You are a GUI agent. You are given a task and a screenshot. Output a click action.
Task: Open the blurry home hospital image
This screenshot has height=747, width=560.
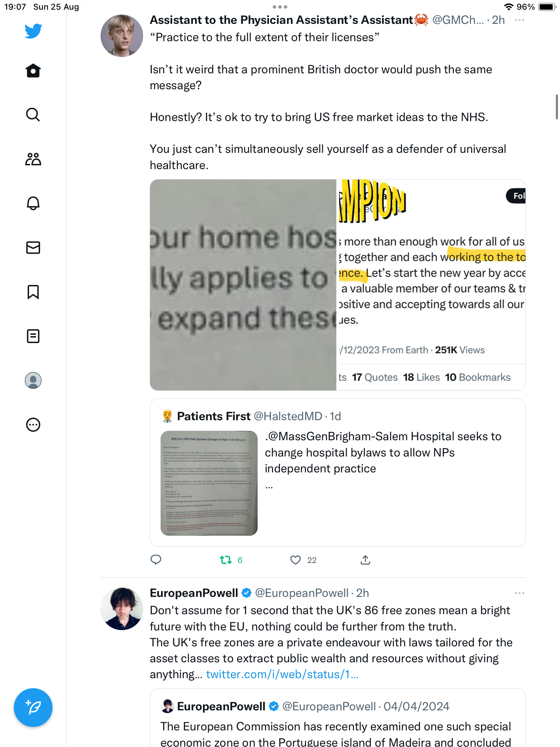coord(243,285)
